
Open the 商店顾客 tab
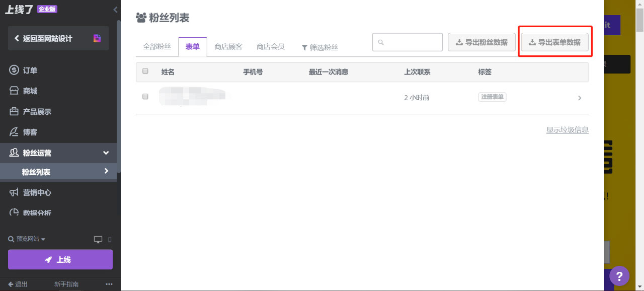pos(227,46)
